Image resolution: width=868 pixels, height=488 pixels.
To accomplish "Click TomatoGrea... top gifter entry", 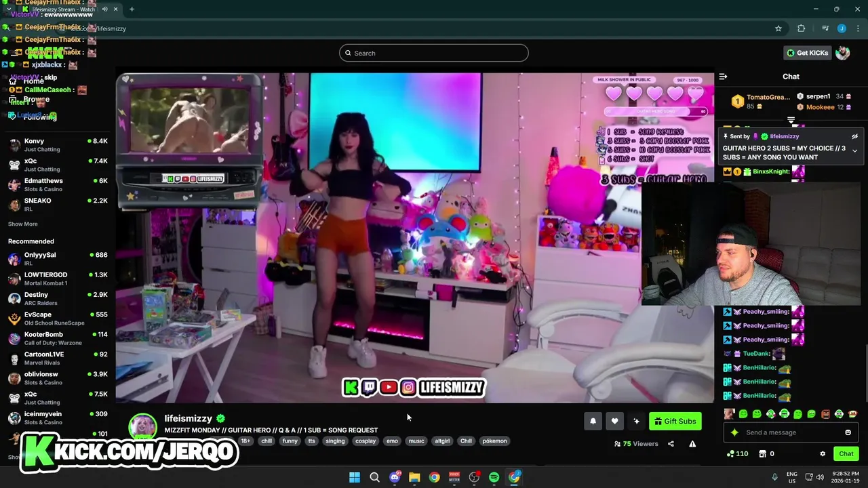I will [761, 102].
